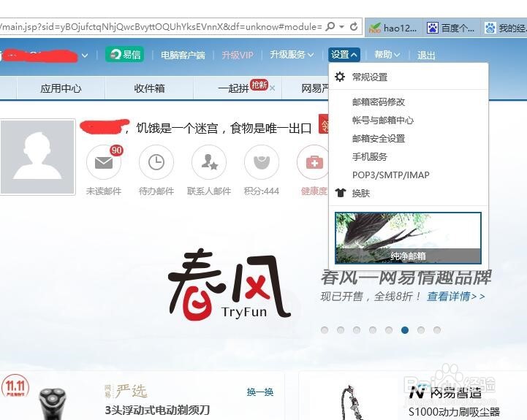Screen dimensions: 527x420
Task: Expand the 升级服务 dropdown
Action: (292, 55)
